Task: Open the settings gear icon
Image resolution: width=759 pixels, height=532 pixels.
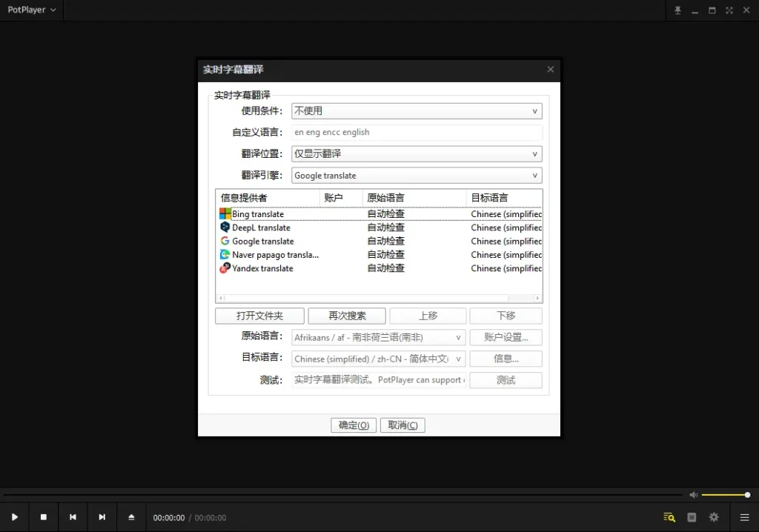Action: 714,517
